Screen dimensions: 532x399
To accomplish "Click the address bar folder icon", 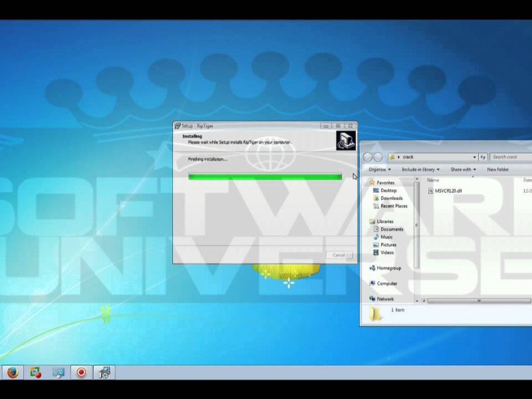I will 392,157.
